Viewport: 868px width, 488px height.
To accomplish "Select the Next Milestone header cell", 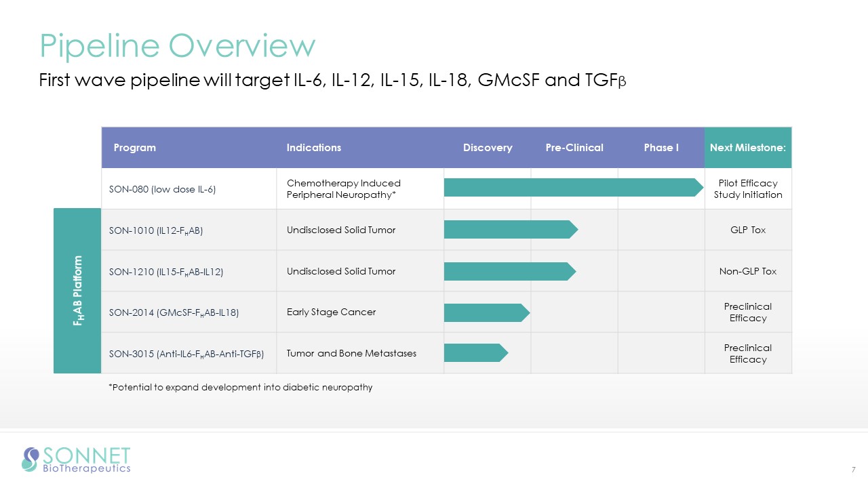I will (747, 148).
